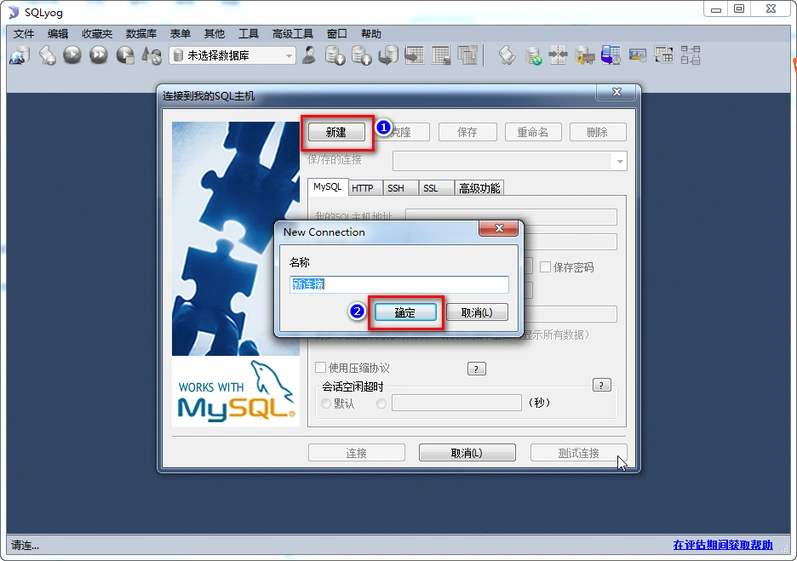
Task: Open the 窗口 menu
Action: pyautogui.click(x=336, y=34)
